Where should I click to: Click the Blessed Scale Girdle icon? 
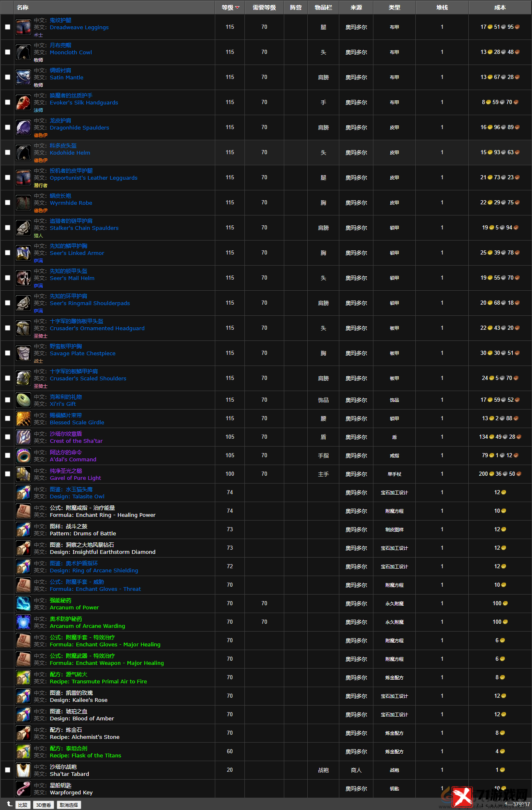point(23,419)
